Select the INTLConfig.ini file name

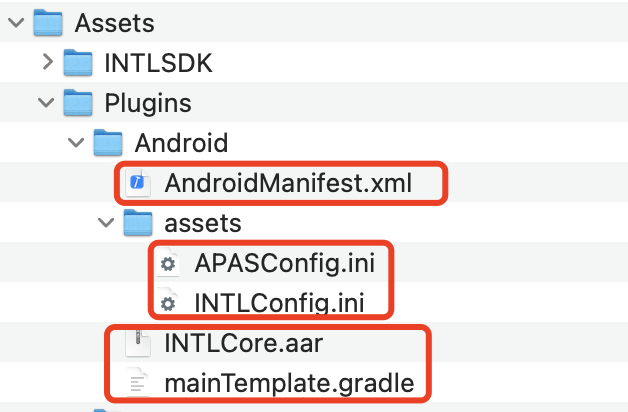pos(278,302)
